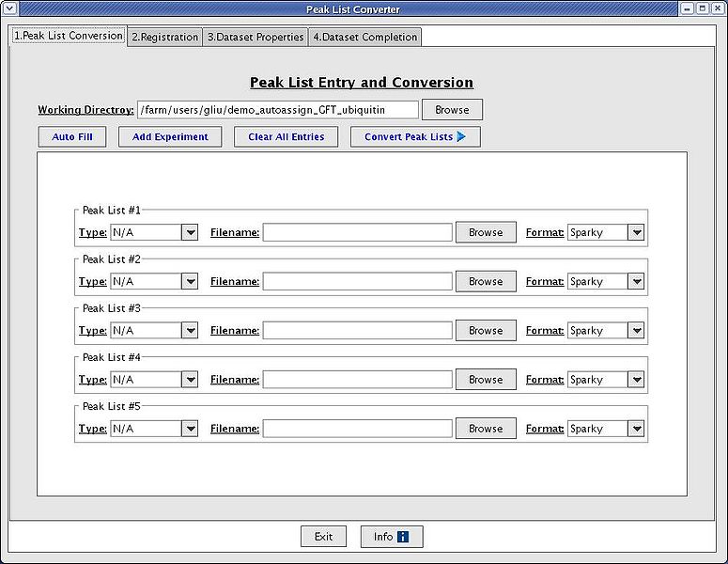Select the 1.Peak List Conversion tab
The image size is (728, 564).
coord(68,36)
